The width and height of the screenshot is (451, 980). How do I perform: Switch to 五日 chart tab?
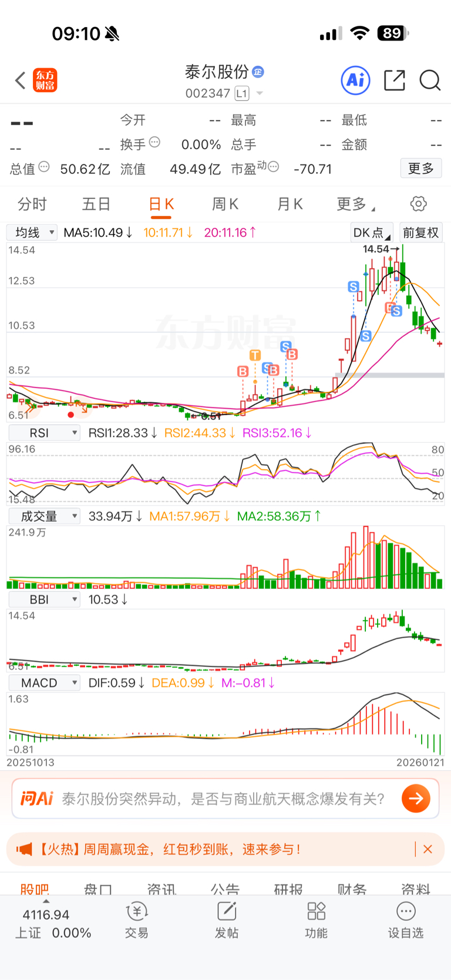96,204
